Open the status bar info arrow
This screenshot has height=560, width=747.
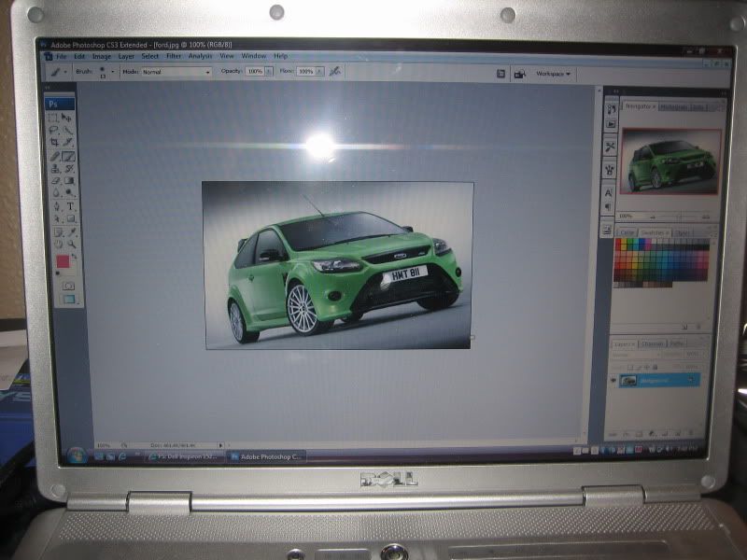220,445
